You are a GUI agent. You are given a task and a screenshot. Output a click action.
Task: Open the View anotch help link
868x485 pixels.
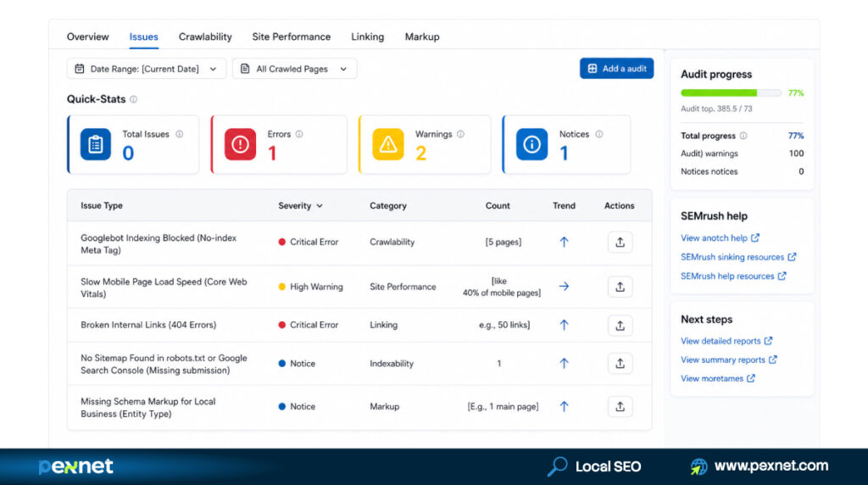[720, 238]
